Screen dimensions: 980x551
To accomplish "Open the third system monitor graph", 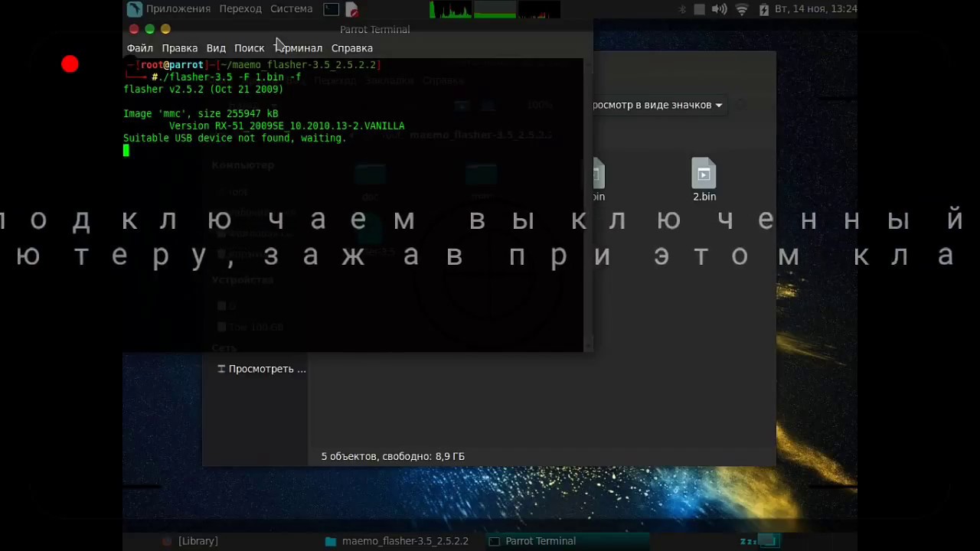I will click(539, 9).
